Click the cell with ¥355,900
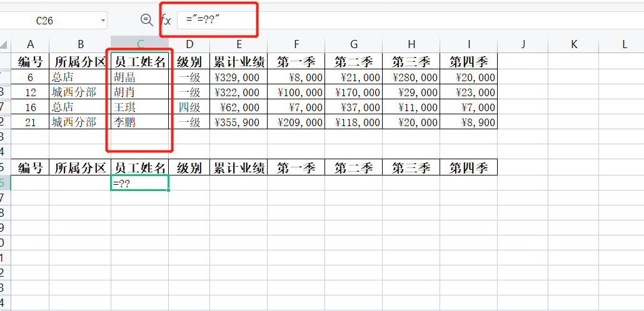The image size is (644, 311). [x=239, y=122]
